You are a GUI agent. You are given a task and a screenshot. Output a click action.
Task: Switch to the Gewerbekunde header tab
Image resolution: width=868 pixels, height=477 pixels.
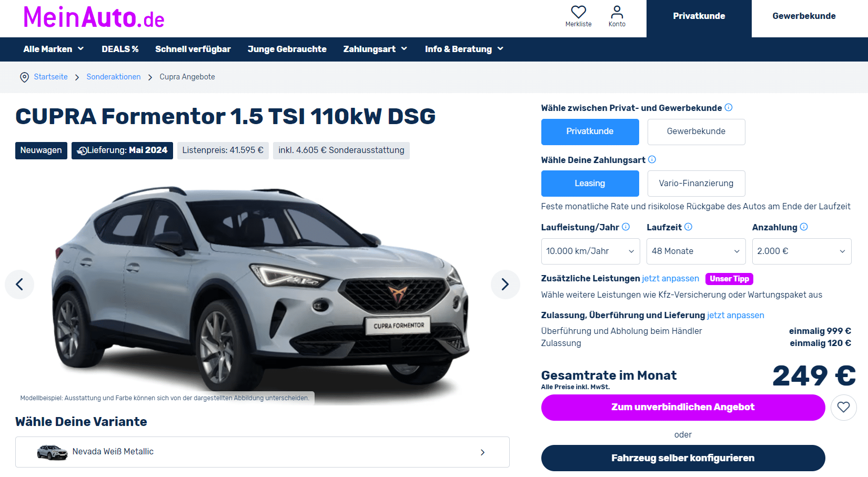point(804,16)
